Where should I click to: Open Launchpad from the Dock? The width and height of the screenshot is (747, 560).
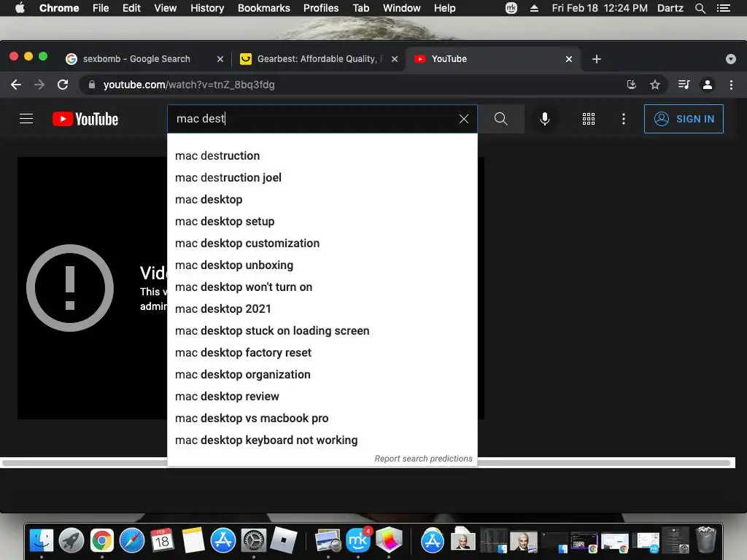point(71,540)
